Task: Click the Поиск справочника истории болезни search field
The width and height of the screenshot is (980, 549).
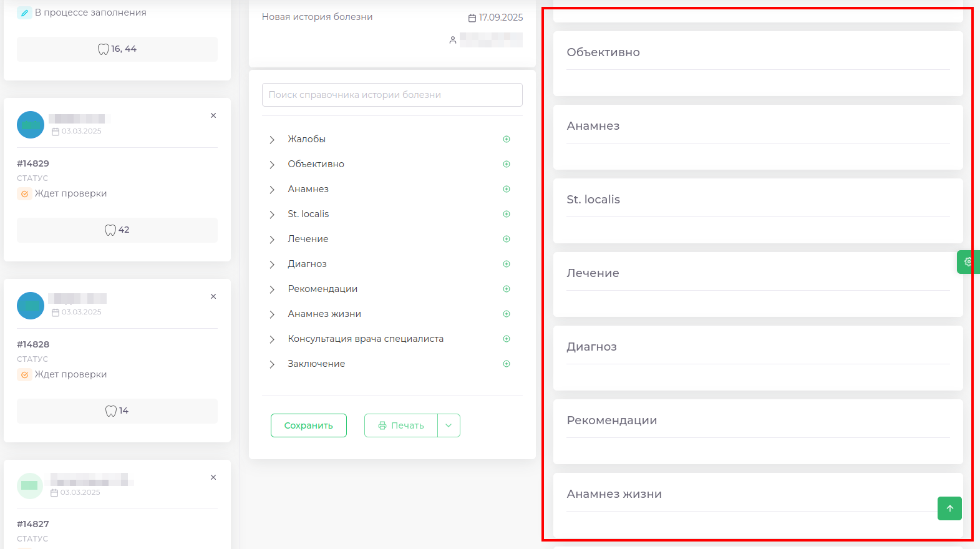Action: (392, 94)
